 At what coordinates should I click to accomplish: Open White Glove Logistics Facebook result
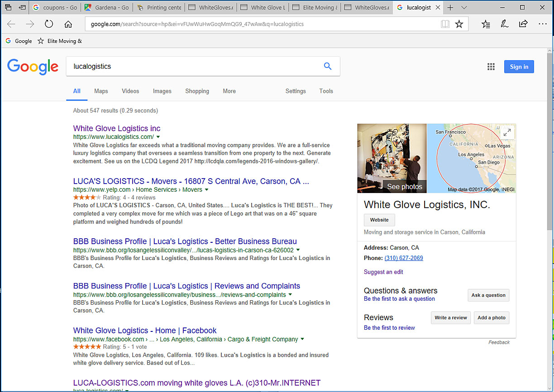(x=145, y=331)
